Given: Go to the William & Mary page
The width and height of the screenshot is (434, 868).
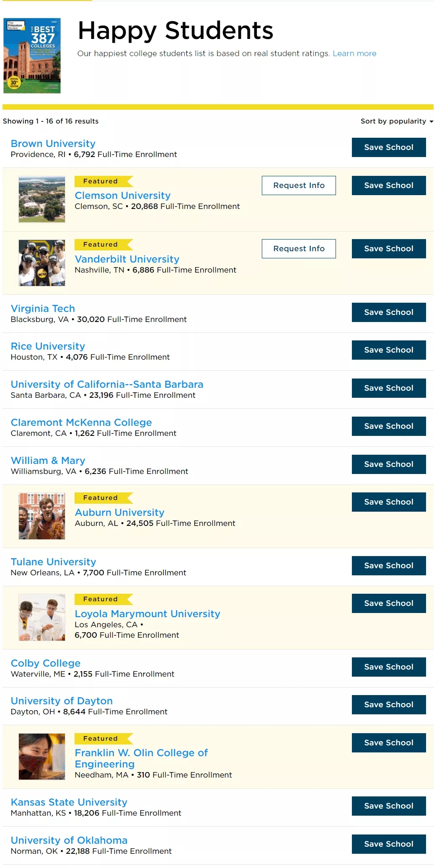Looking at the screenshot, I should (48, 461).
